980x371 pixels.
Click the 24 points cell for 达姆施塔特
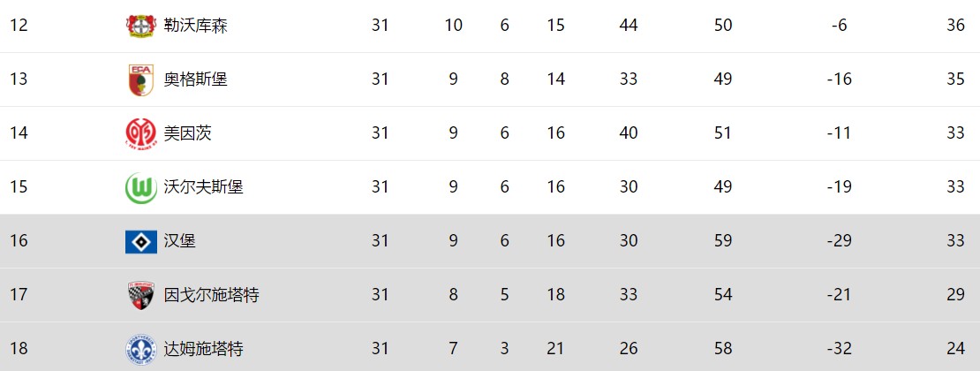point(955,349)
